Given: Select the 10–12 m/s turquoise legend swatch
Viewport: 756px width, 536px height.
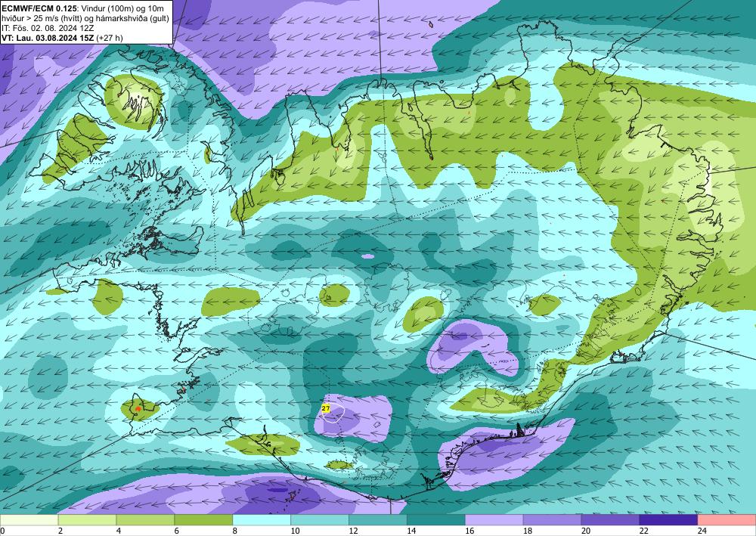Looking at the screenshot, I should point(320,520).
